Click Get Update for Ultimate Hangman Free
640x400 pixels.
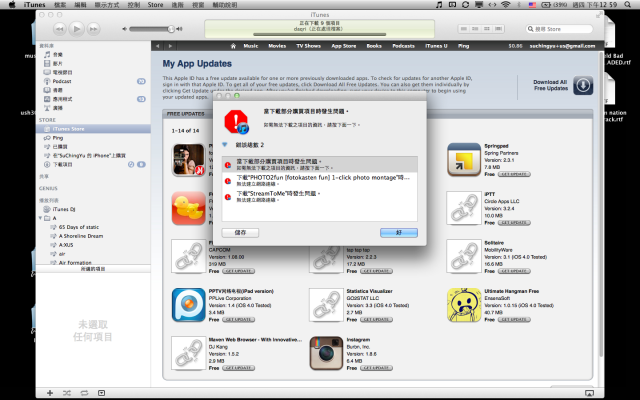click(x=514, y=320)
